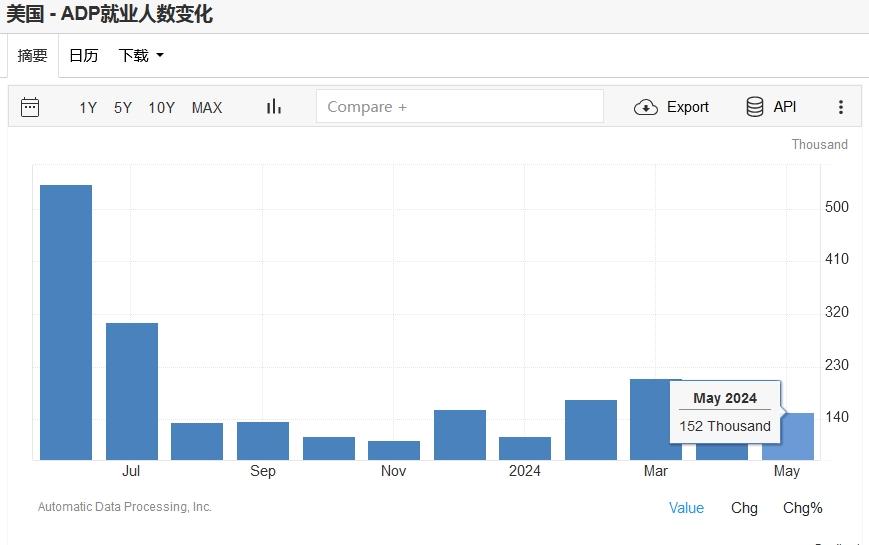Click the API link text
Viewport: 869px width, 545px height.
coord(785,106)
